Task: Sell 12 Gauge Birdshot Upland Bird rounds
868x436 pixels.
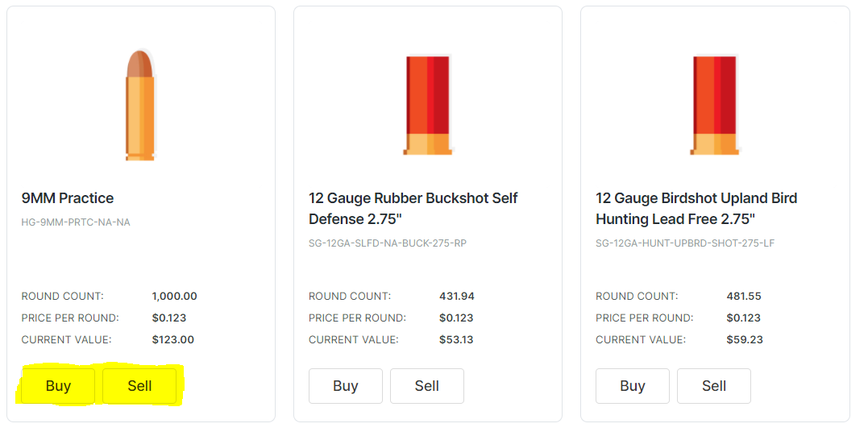Action: [x=713, y=386]
